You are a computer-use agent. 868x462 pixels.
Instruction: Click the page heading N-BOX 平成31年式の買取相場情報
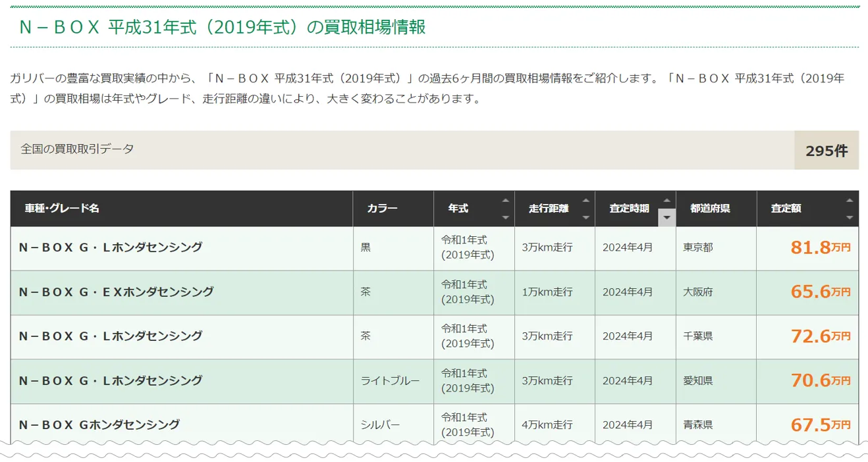(222, 27)
